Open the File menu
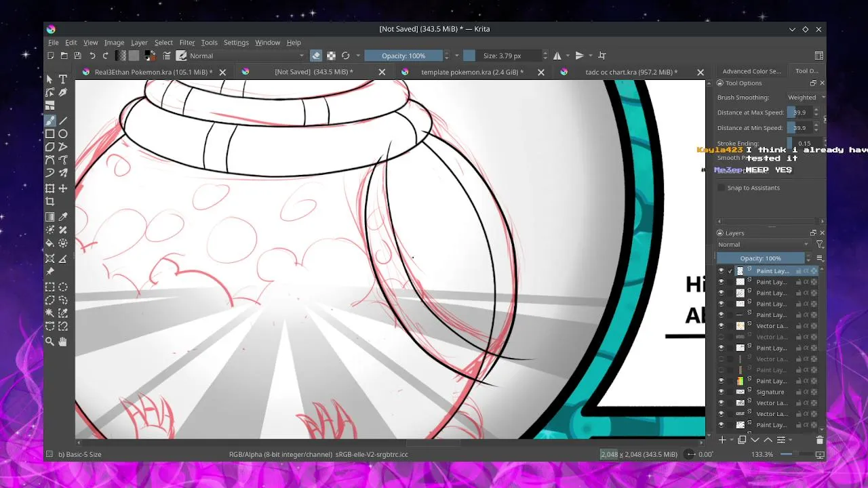The height and width of the screenshot is (488, 868). [53, 43]
